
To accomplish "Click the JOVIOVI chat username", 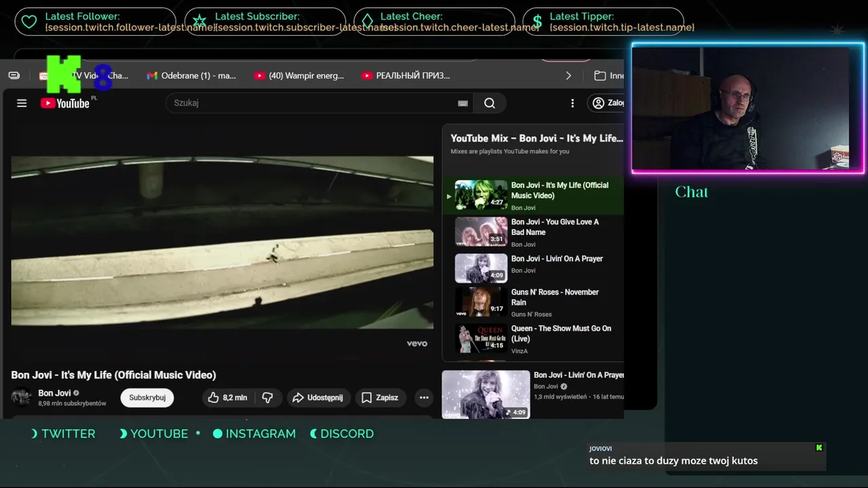I will [601, 449].
